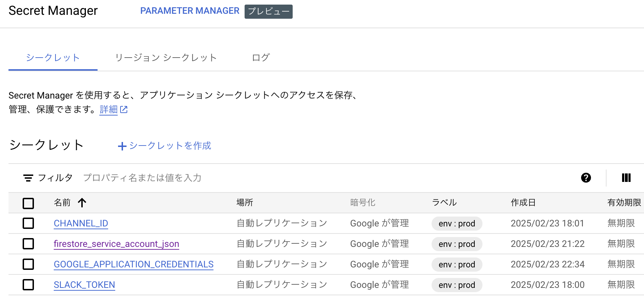Click the date 2025/02/23 18:01
Screen dimensions: 644x296
[548, 223]
